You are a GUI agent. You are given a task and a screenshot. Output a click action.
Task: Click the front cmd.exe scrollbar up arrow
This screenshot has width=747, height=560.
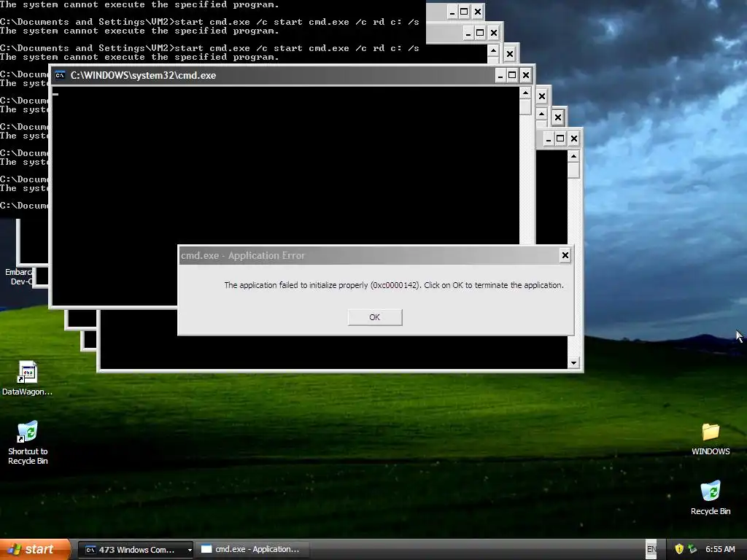pos(525,93)
